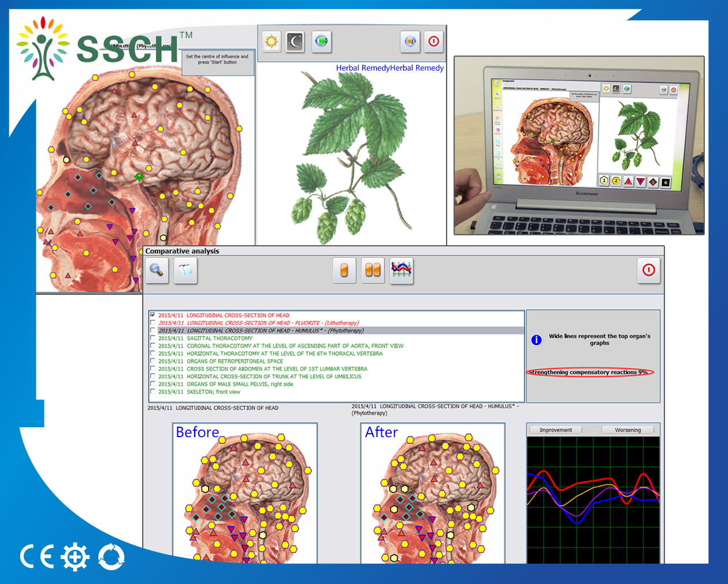Click the comparison line graph panel
This screenshot has height=584, width=728.
(x=593, y=500)
